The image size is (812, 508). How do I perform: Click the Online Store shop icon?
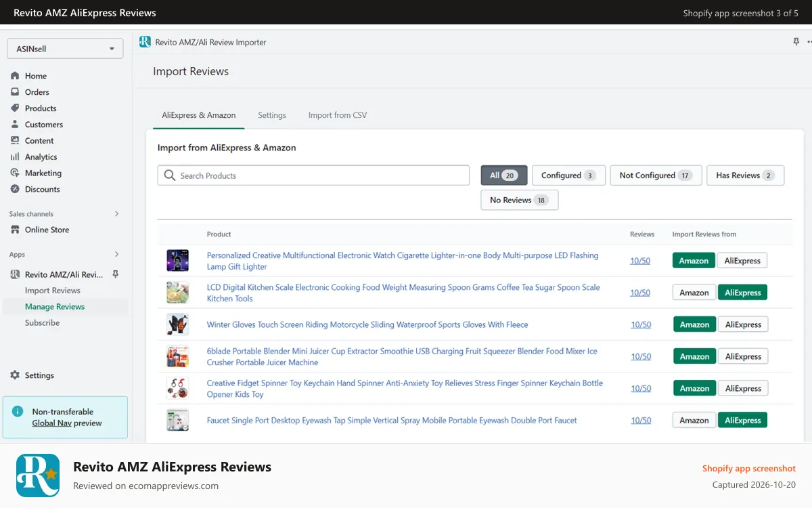click(15, 230)
